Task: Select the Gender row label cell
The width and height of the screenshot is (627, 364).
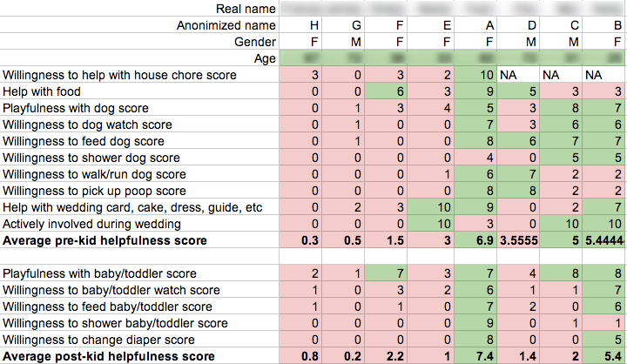Action: coord(139,42)
